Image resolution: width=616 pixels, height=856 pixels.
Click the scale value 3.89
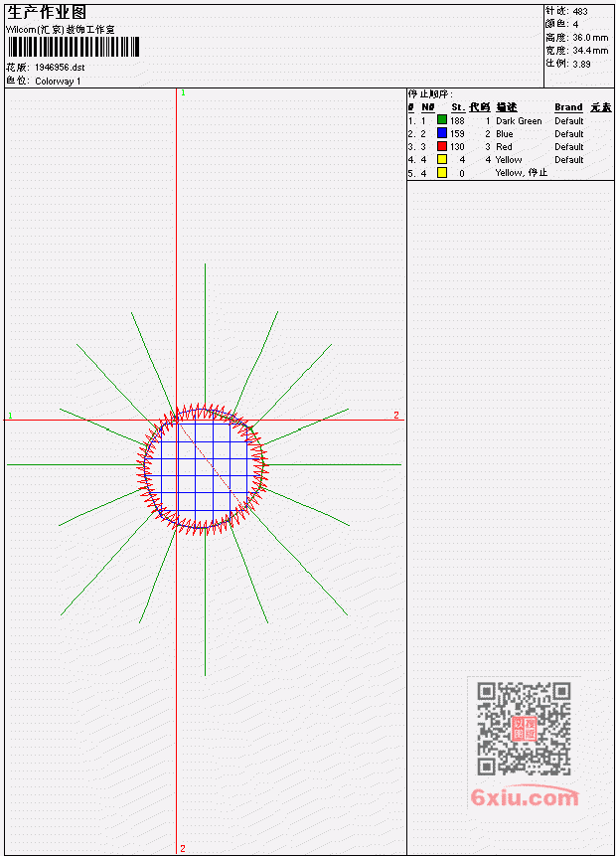581,64
